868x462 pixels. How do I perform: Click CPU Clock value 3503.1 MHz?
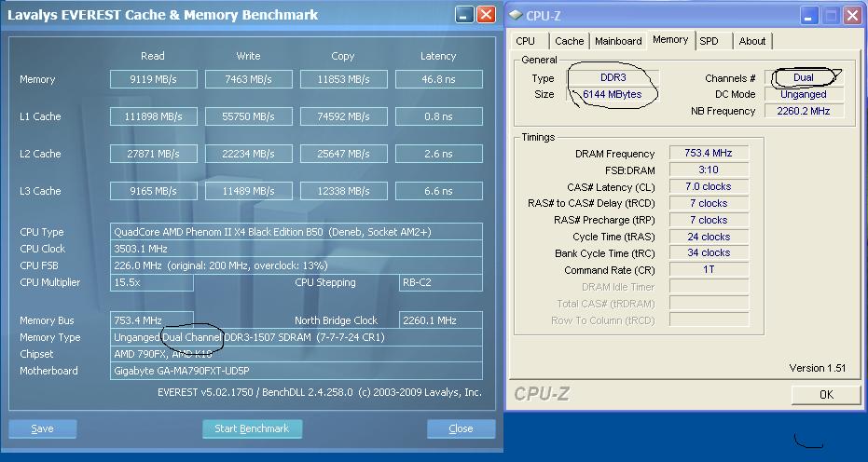click(296, 249)
